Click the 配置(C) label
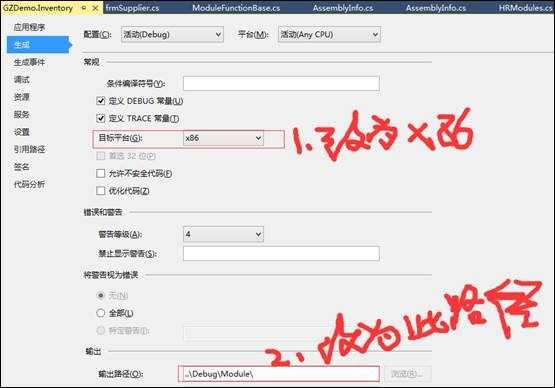Screen dimensions: 555x388 coord(97,34)
